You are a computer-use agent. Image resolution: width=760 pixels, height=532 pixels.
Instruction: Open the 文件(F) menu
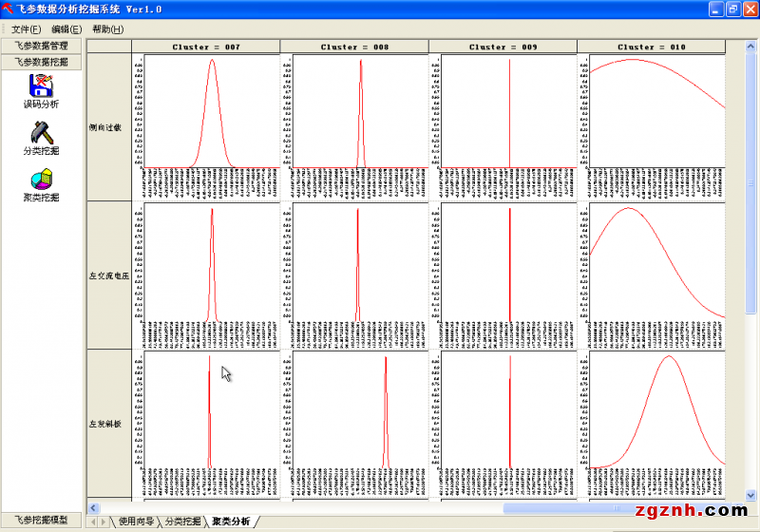[x=26, y=29]
